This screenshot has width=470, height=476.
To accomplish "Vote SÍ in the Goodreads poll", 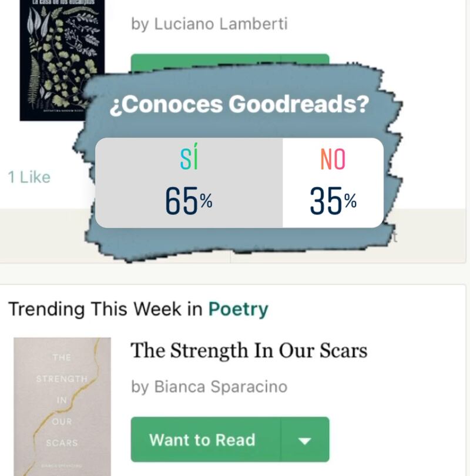I will (x=189, y=183).
